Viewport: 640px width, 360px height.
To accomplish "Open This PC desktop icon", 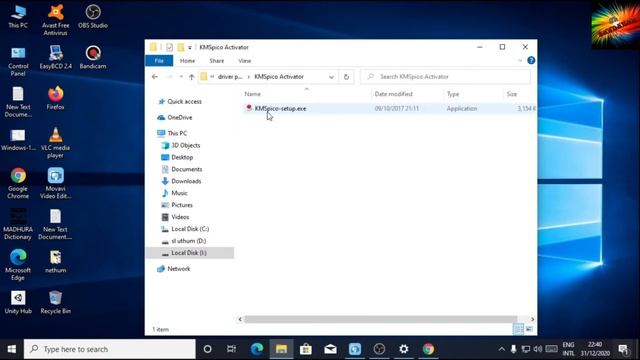I will [18, 17].
